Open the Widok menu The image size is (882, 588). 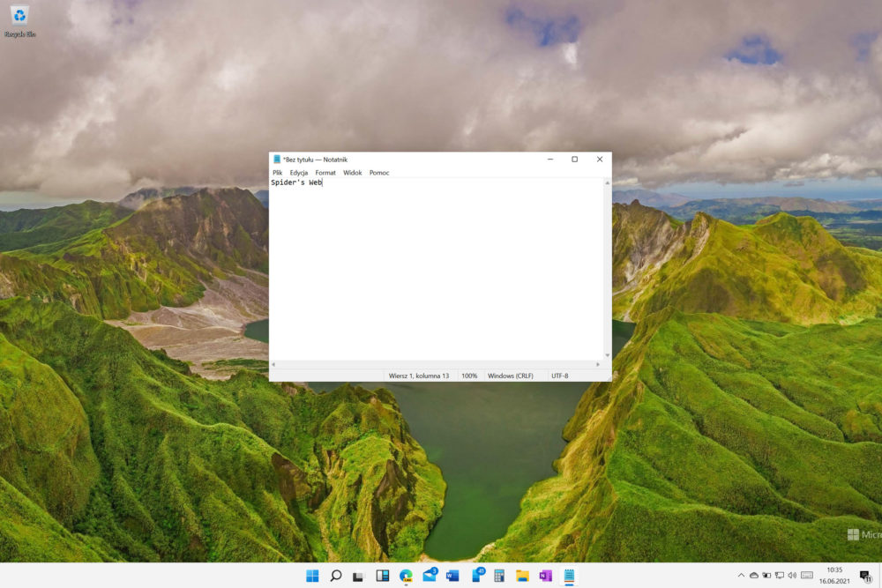pos(352,173)
